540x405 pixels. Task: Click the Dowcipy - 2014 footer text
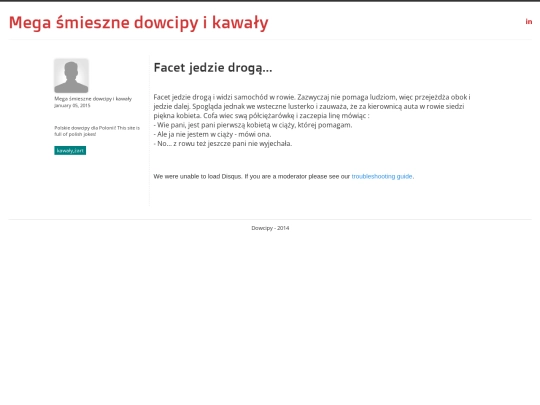(270, 228)
